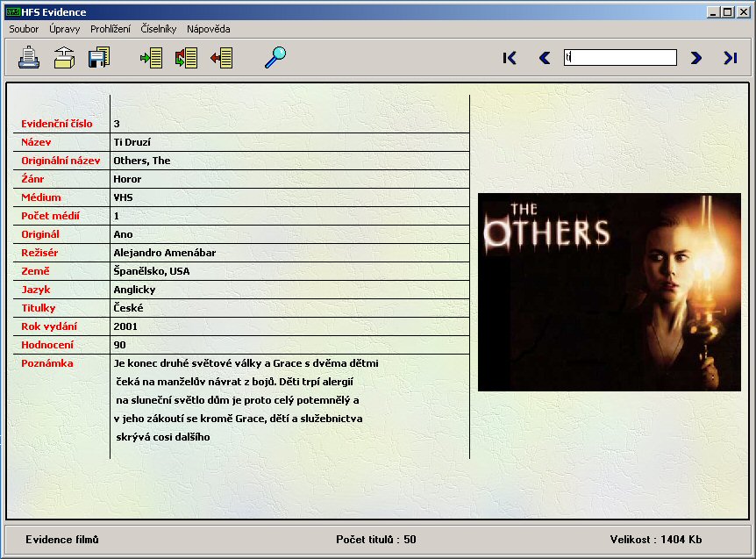Click the printer icon in the toolbar
The image size is (756, 559).
(29, 57)
